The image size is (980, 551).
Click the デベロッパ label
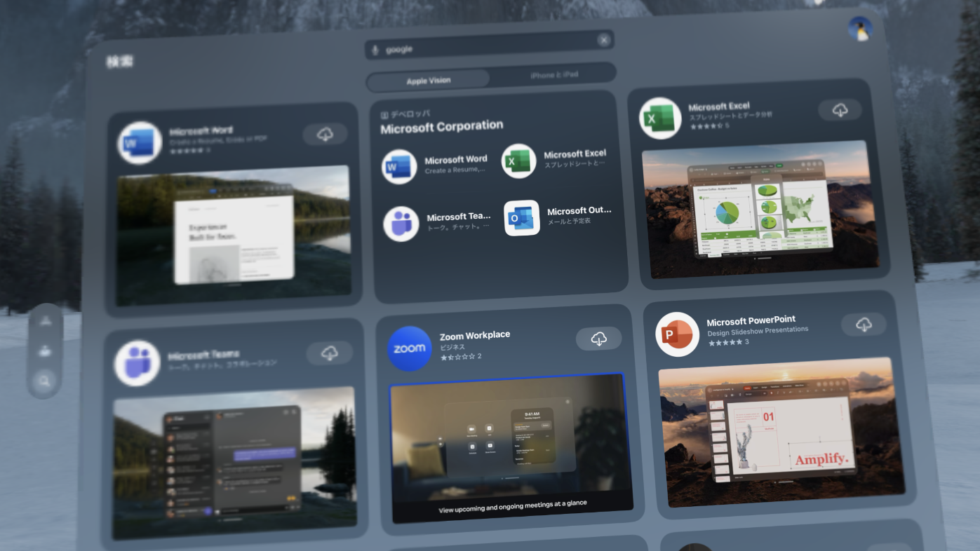point(405,114)
